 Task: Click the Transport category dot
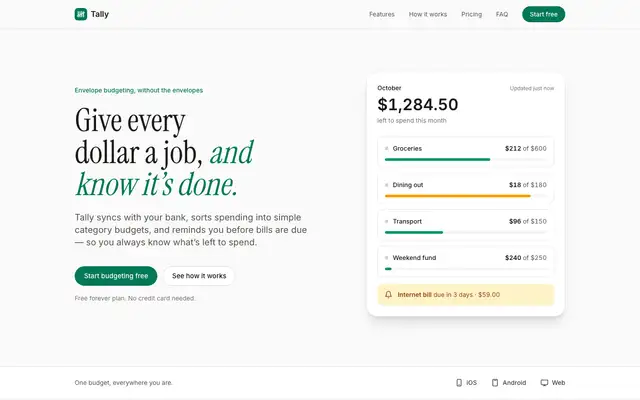(x=387, y=221)
